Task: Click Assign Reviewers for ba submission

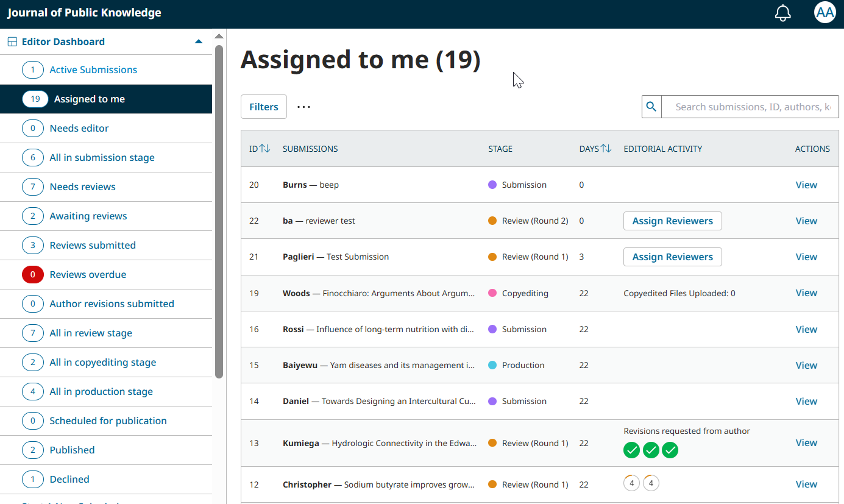Action: 673,221
